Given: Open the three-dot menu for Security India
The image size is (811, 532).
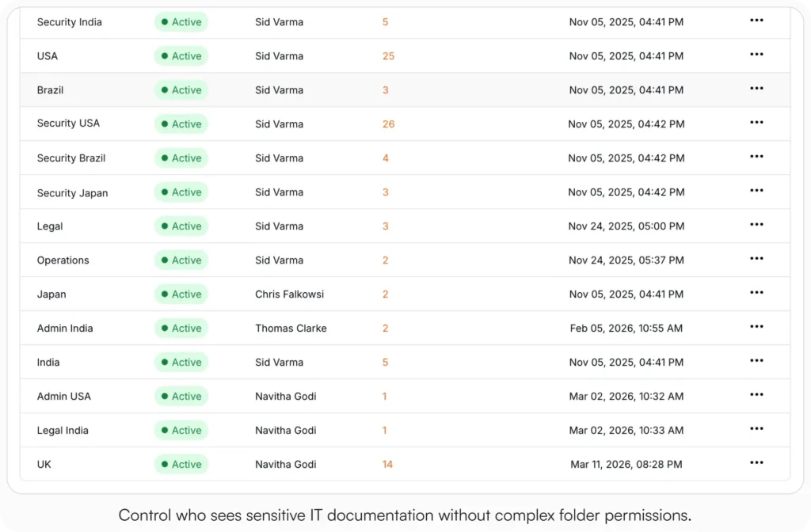Looking at the screenshot, I should [756, 21].
